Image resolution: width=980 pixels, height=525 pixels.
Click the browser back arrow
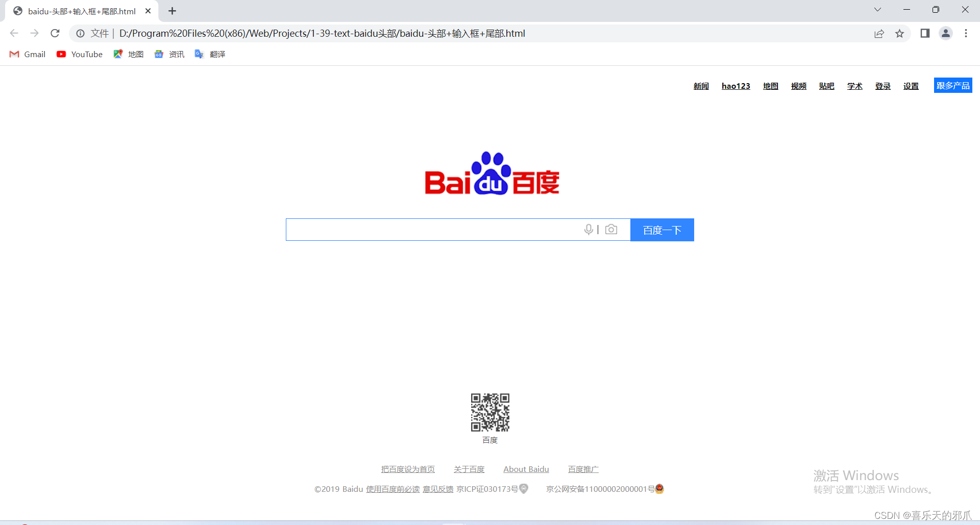14,33
